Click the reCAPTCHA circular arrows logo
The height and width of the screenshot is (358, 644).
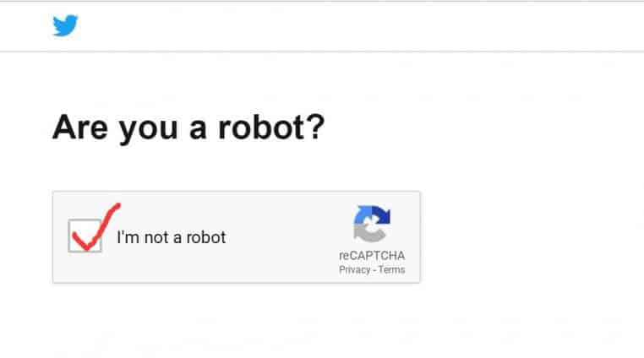[372, 225]
